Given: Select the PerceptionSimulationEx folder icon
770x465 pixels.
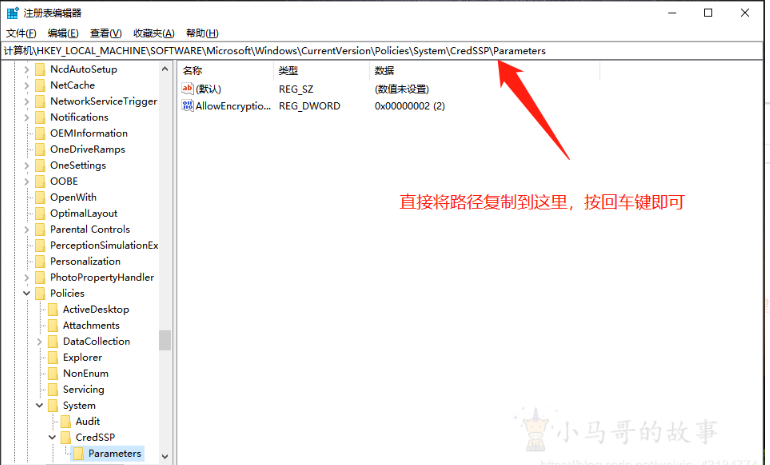Looking at the screenshot, I should point(40,246).
